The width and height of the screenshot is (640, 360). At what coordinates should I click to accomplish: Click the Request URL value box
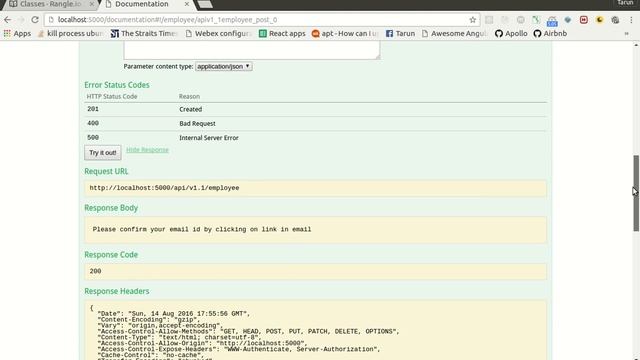pyautogui.click(x=315, y=188)
